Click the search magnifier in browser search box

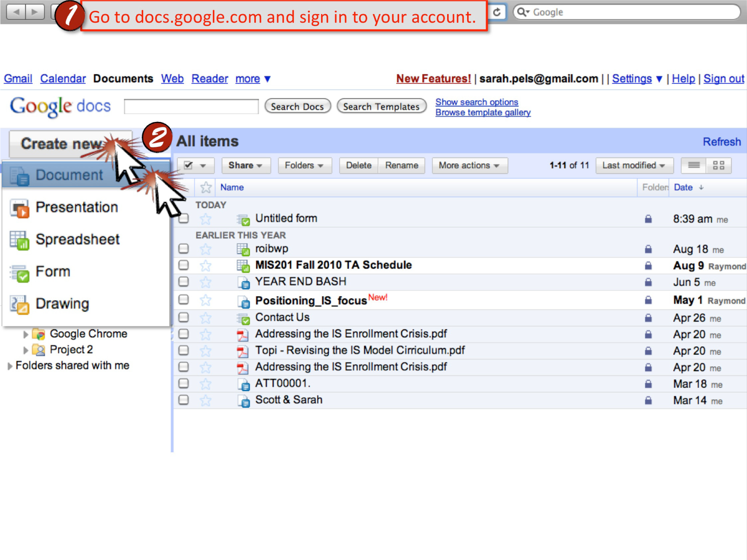(x=523, y=12)
